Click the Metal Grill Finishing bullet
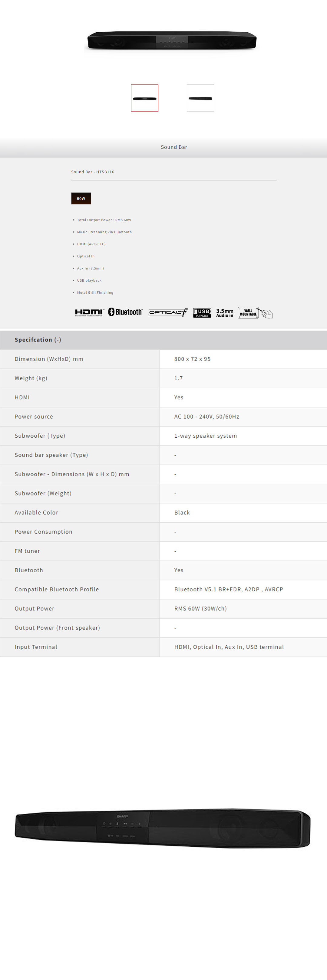Screen dimensions: 327x980 pos(95,292)
